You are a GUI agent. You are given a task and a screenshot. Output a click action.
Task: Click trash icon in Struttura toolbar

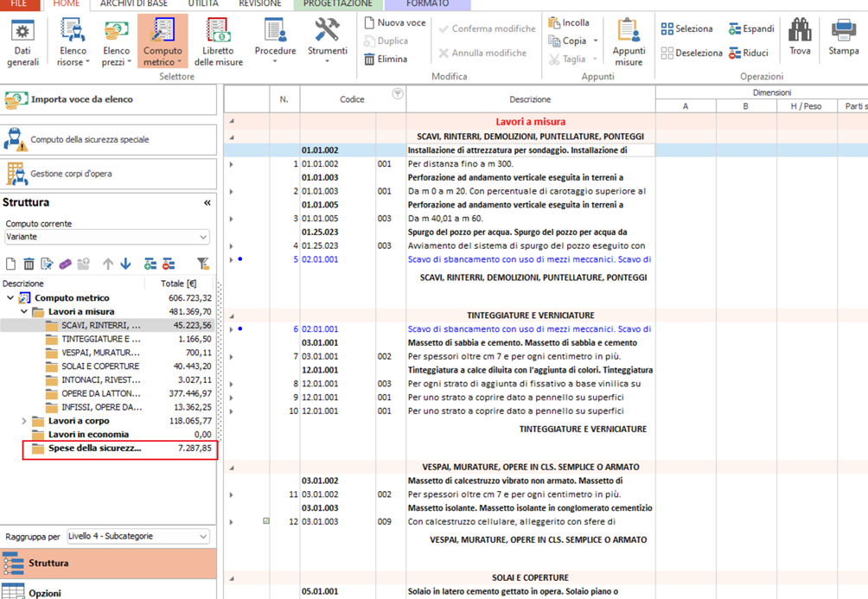[x=29, y=264]
